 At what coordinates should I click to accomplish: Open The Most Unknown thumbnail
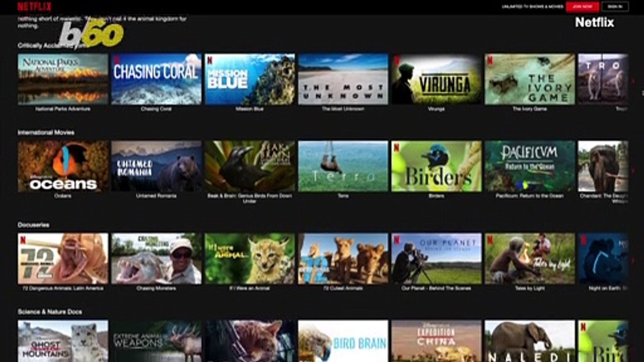(343, 79)
